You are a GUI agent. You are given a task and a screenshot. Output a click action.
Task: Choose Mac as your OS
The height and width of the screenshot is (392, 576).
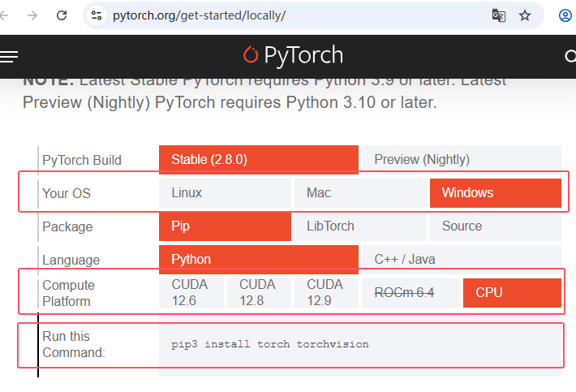(360, 193)
